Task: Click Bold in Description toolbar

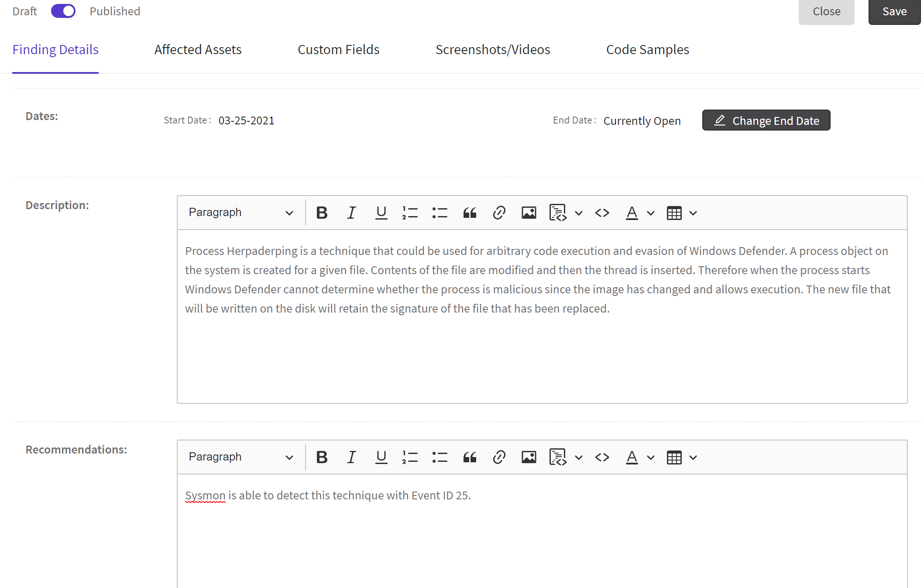Action: 322,213
